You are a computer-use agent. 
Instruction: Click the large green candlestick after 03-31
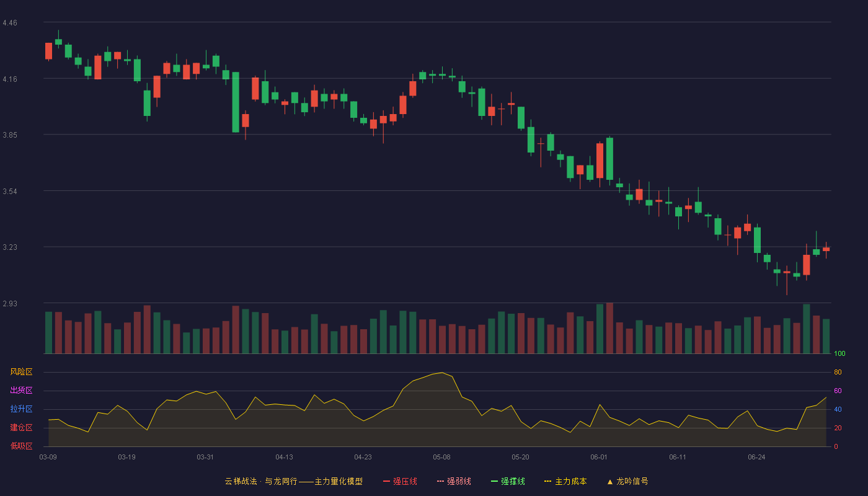[x=236, y=102]
